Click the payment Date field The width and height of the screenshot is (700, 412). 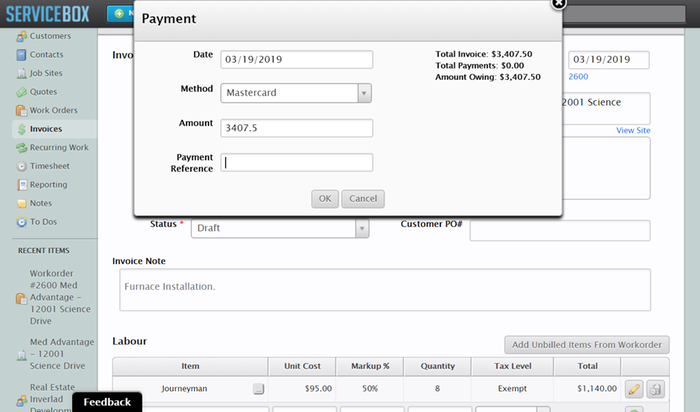(296, 60)
